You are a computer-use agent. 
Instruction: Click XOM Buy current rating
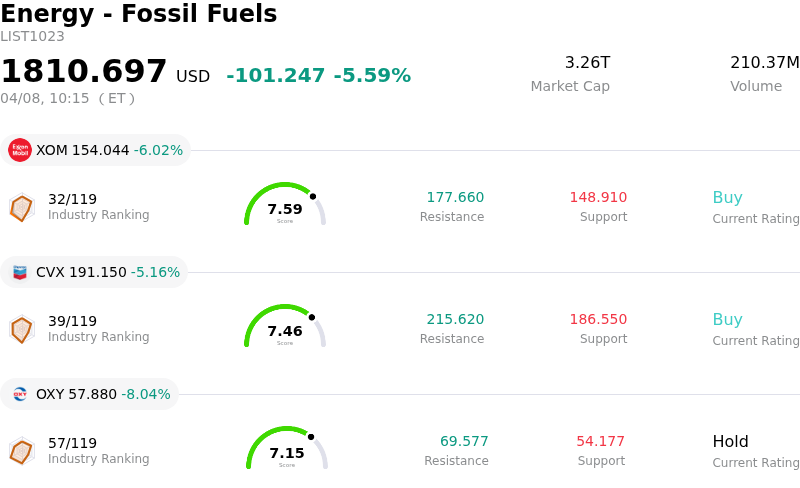click(727, 198)
